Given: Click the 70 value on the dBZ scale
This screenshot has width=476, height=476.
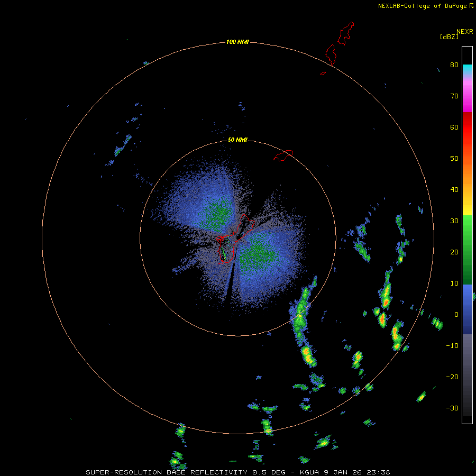Looking at the screenshot, I should click(454, 96).
